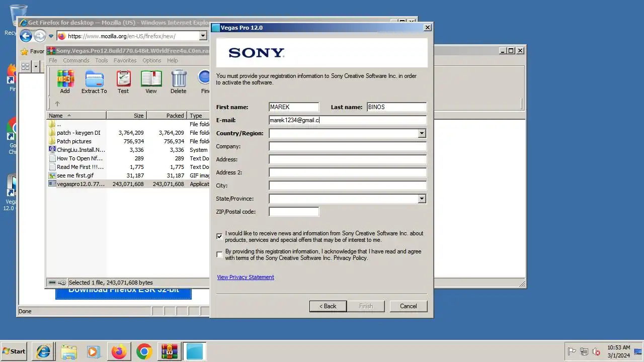Click the Windows Start button
Image resolution: width=644 pixels, height=362 pixels.
[14, 351]
